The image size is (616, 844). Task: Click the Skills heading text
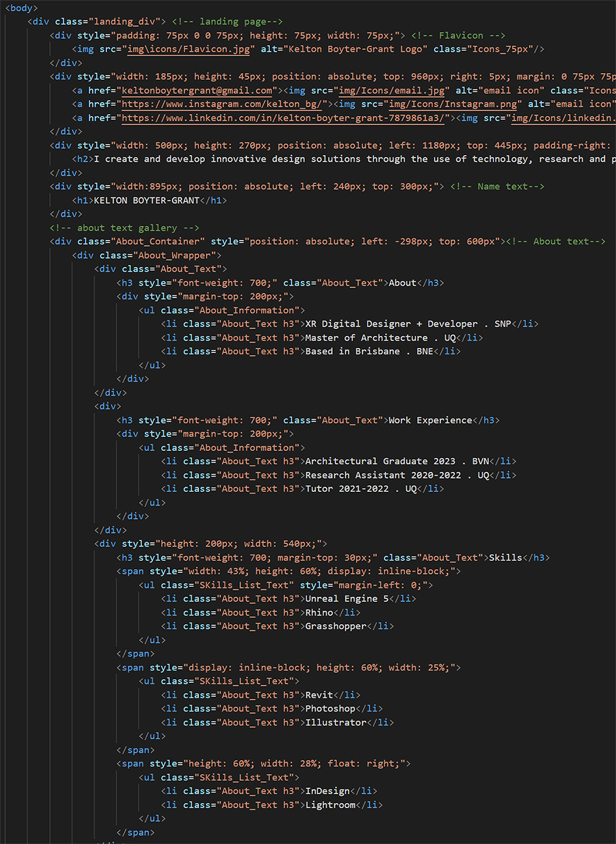(x=505, y=557)
